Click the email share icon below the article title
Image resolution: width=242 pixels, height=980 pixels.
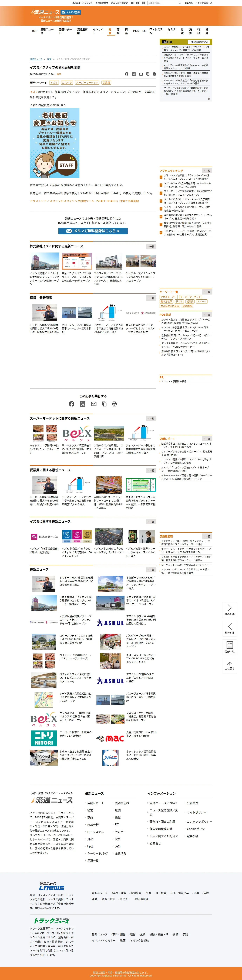tap(141, 74)
